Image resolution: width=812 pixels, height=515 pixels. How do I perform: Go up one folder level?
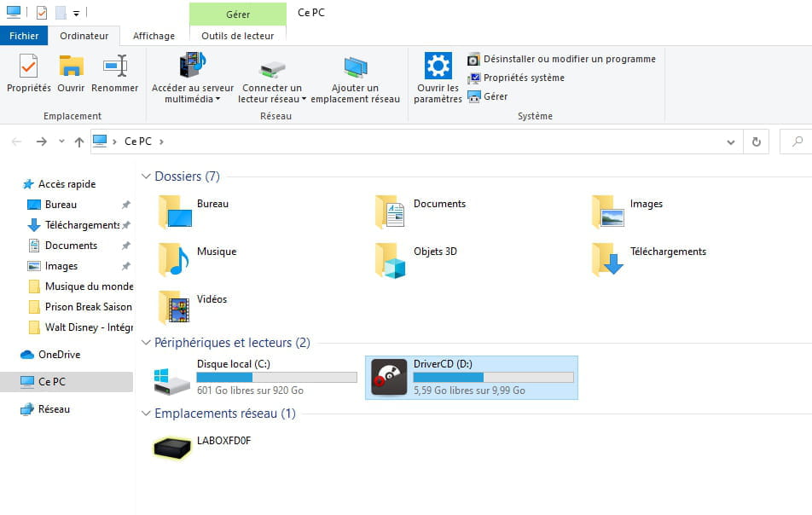[x=78, y=142]
